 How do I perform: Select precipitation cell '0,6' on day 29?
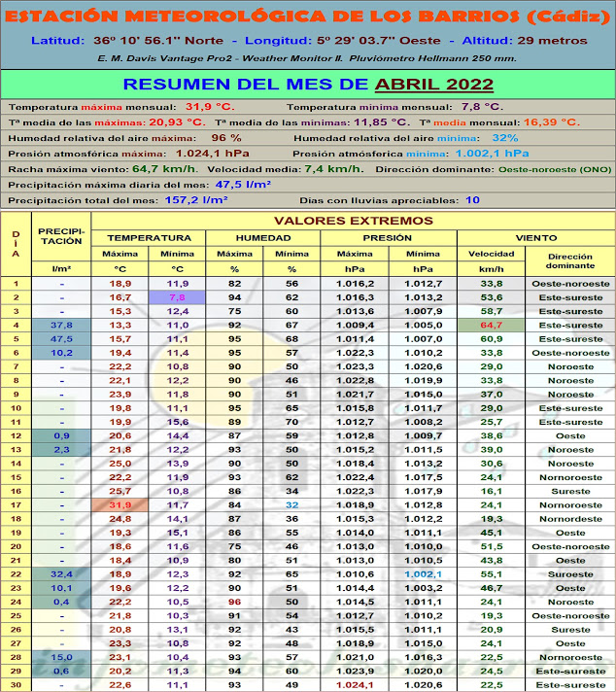pos(61,671)
